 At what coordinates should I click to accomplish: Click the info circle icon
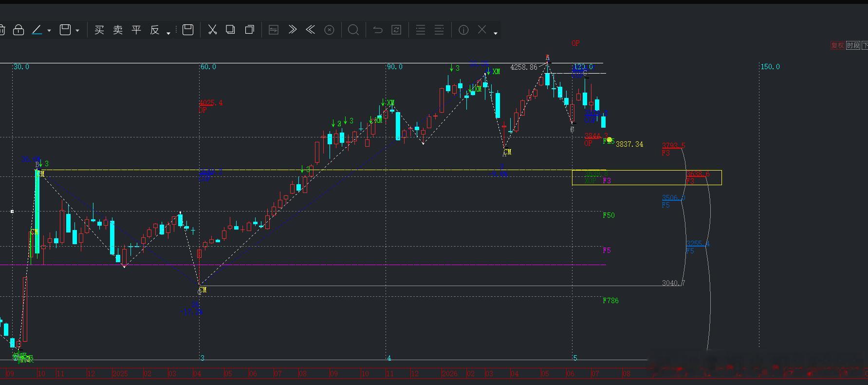point(463,30)
